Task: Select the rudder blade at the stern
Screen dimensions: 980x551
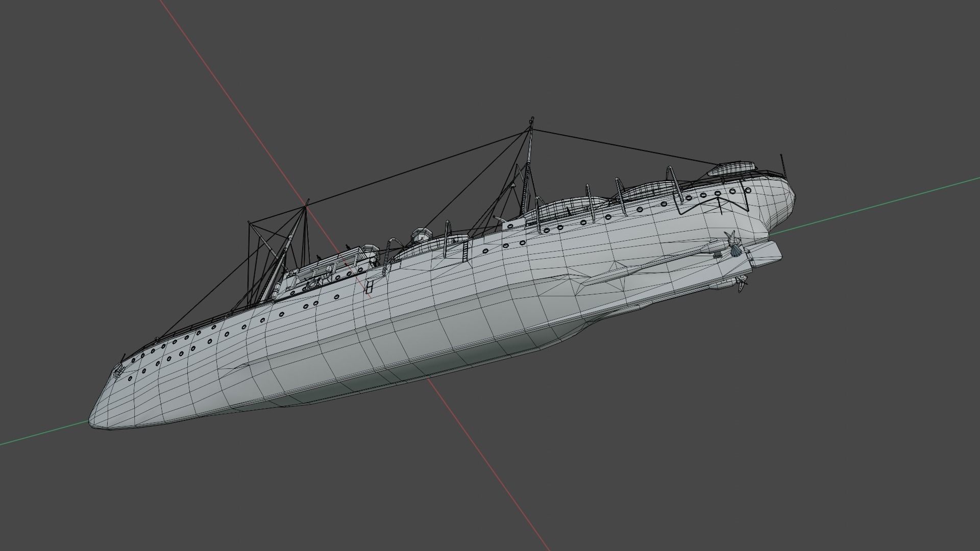Action: click(x=764, y=254)
